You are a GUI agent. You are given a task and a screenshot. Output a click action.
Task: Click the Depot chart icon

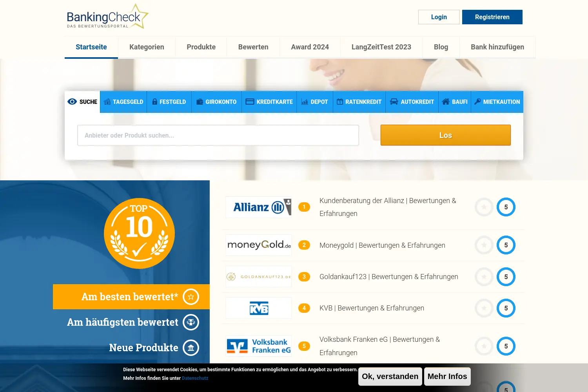point(305,102)
